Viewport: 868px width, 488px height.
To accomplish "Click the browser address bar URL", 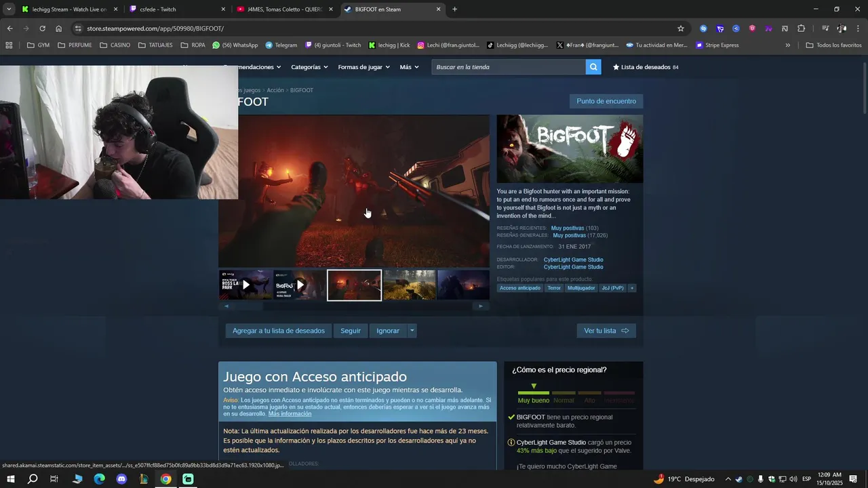I will 155,28.
